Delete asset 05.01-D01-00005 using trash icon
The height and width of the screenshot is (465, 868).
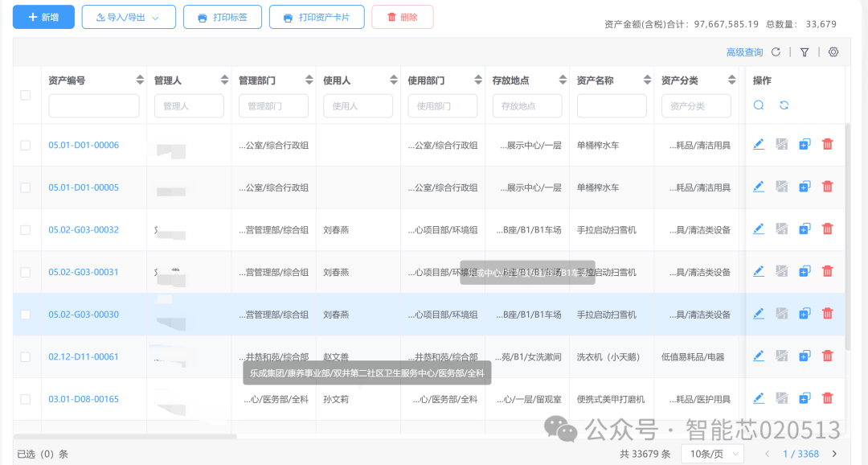click(x=828, y=187)
